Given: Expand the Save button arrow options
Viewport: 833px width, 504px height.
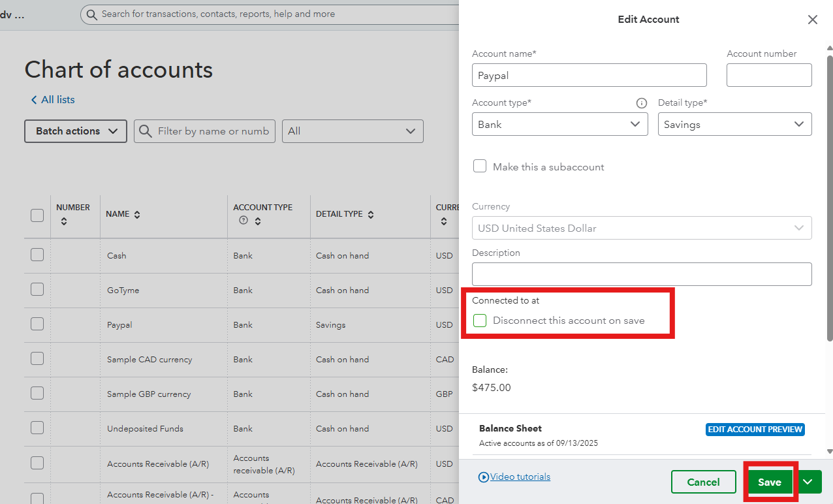Looking at the screenshot, I should [808, 482].
